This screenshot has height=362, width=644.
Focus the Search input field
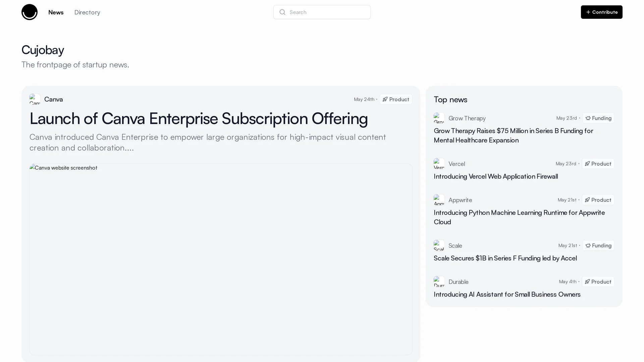pos(322,12)
